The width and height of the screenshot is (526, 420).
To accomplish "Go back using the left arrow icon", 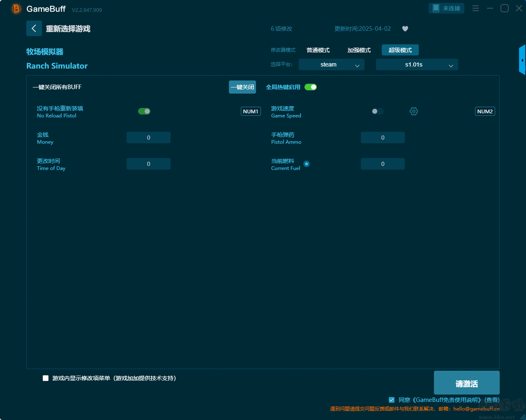I will (x=34, y=28).
